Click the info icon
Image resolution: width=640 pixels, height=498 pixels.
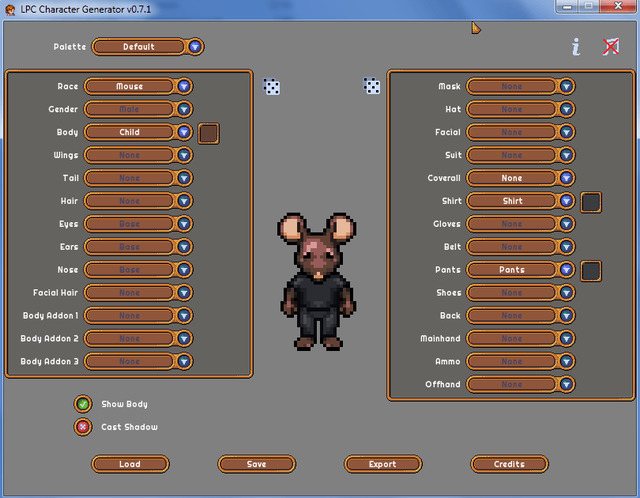click(576, 47)
